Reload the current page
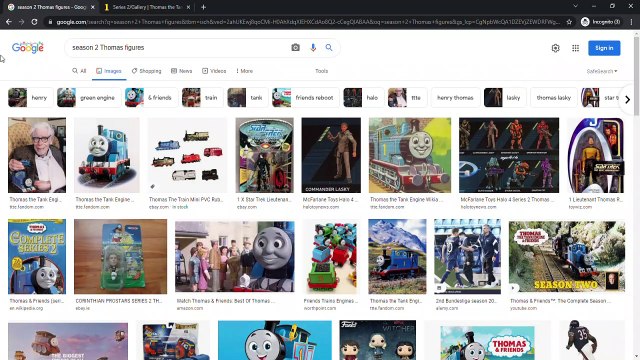This screenshot has width=640, height=360. coord(35,22)
